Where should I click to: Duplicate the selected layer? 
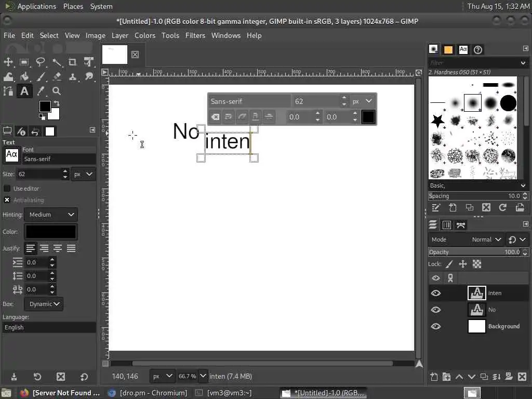tap(484, 377)
